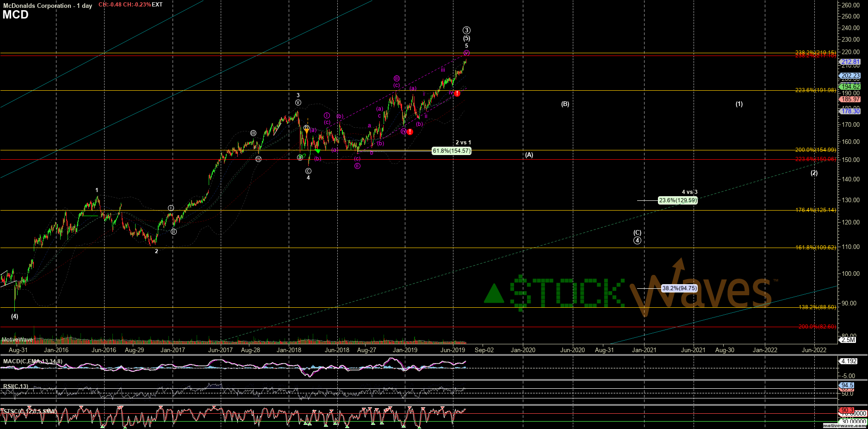Click the Sep-02 date axis label
Viewport: 868px width, 429px height.
pos(484,350)
